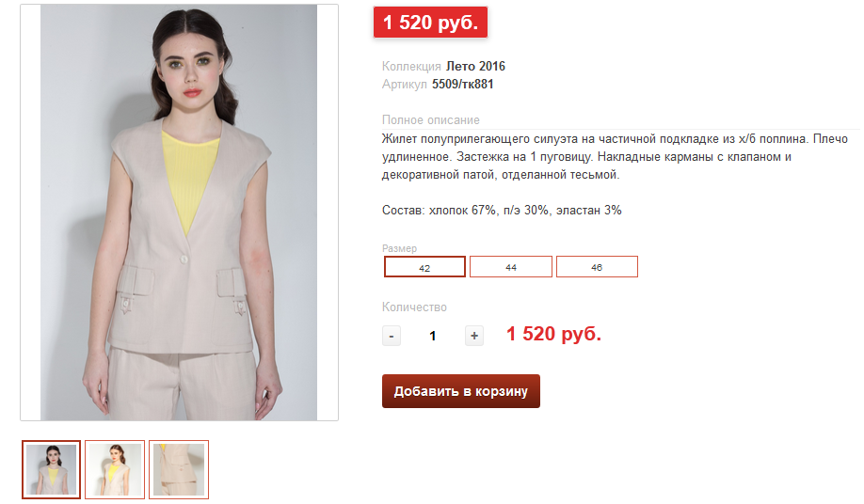Select the article number 5509/тк881
Screen dimensions: 864x504
tap(462, 85)
